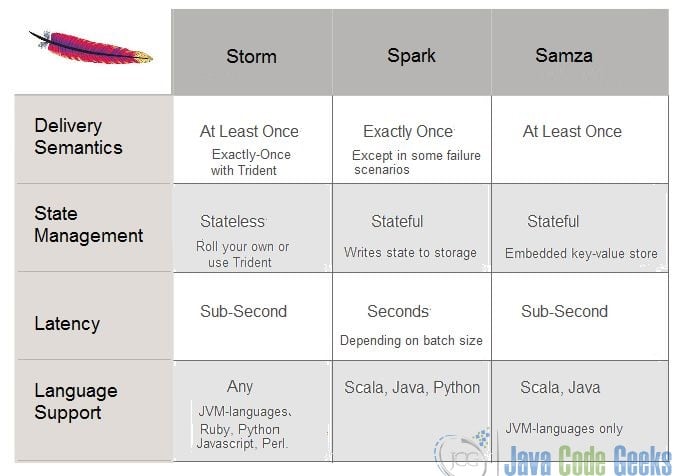Screen dimensions: 686x476
Task: Select the Spark column header
Action: [412, 52]
